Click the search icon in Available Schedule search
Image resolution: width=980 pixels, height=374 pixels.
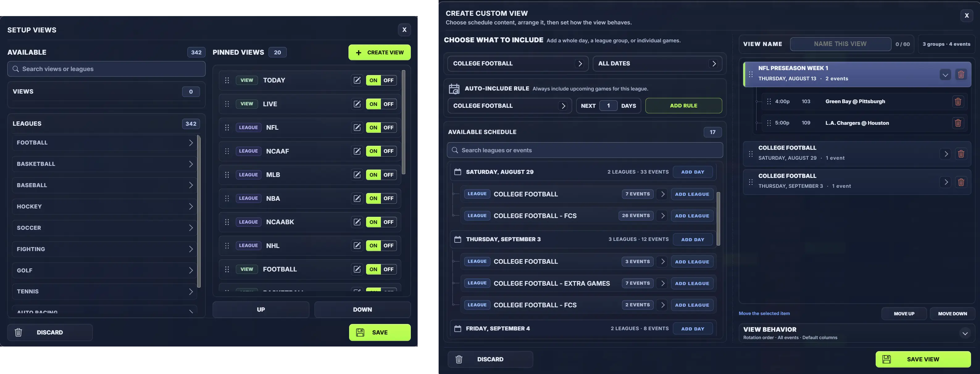(455, 150)
